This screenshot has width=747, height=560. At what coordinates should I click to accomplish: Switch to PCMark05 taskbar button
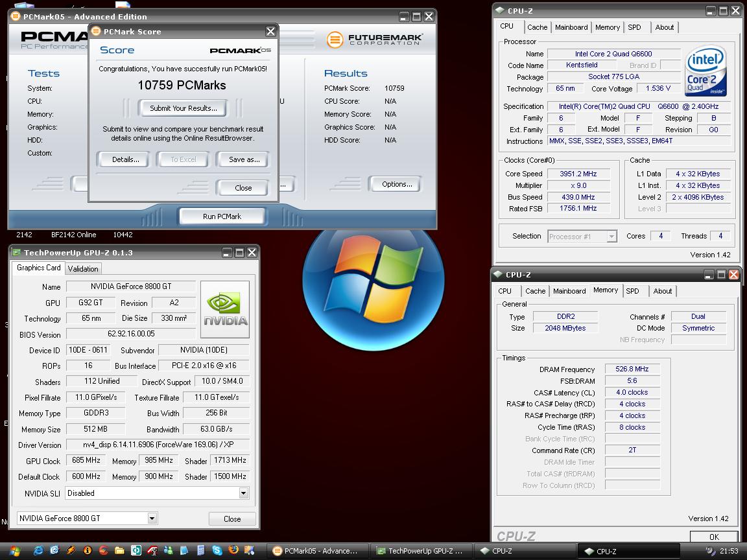[317, 551]
